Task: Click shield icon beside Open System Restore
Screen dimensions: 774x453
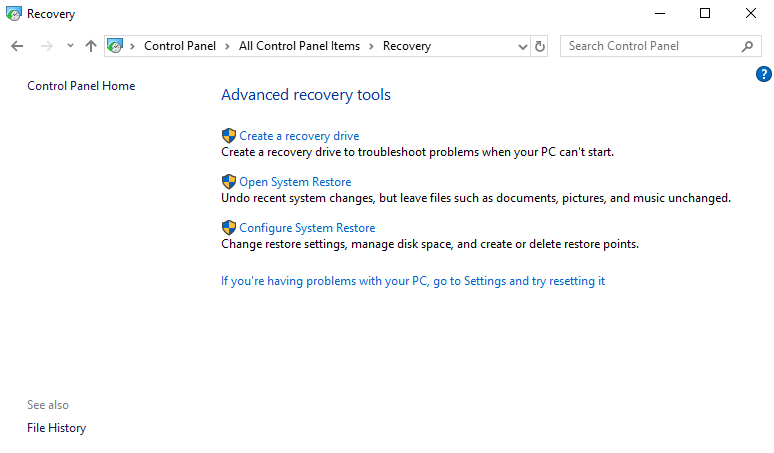Action: tap(228, 182)
